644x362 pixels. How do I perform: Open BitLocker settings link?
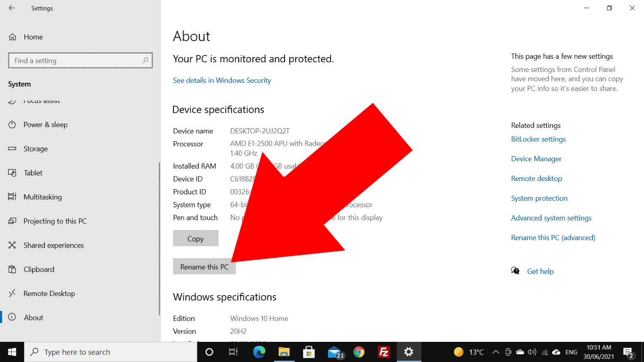538,139
